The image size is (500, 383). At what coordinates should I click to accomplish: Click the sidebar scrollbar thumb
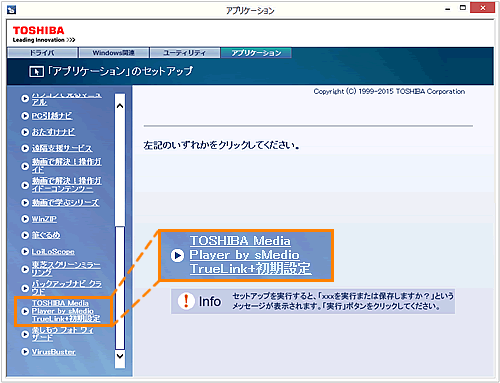tap(120, 288)
